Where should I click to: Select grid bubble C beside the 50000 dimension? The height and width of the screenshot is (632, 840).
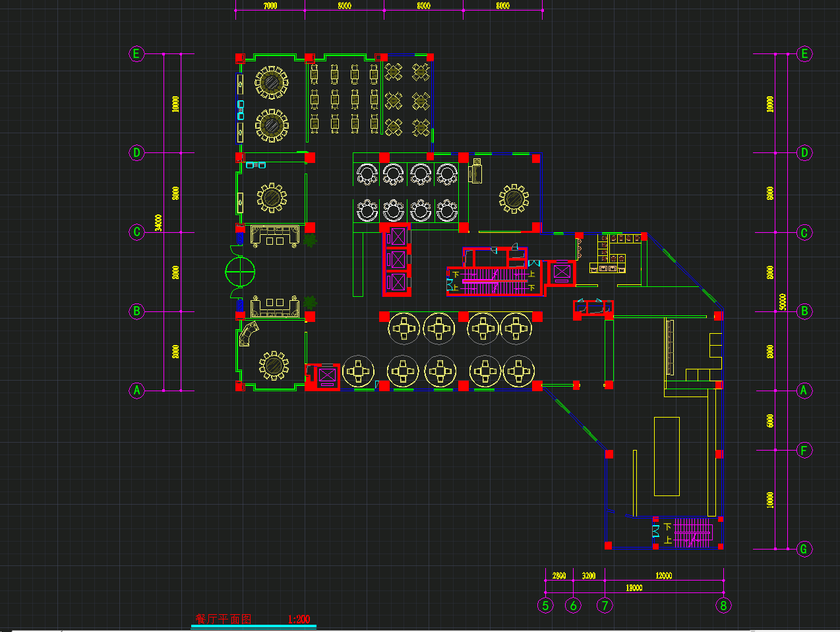(x=804, y=232)
